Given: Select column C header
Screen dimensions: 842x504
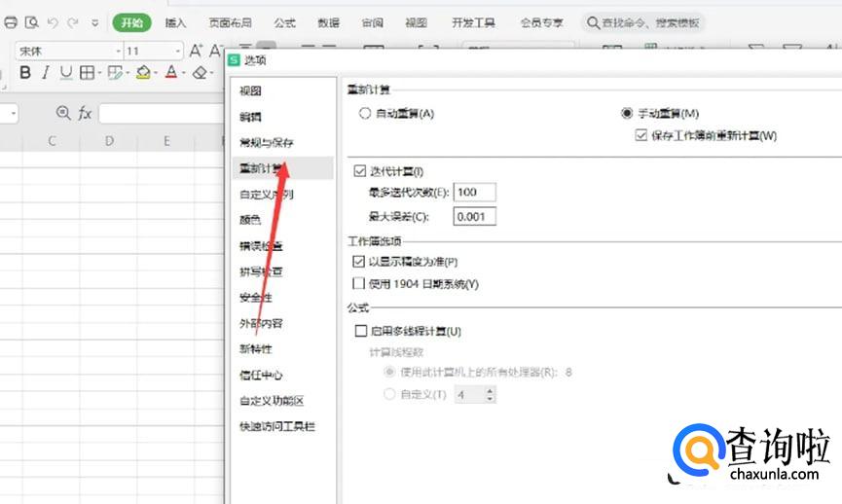Looking at the screenshot, I should pos(52,141).
